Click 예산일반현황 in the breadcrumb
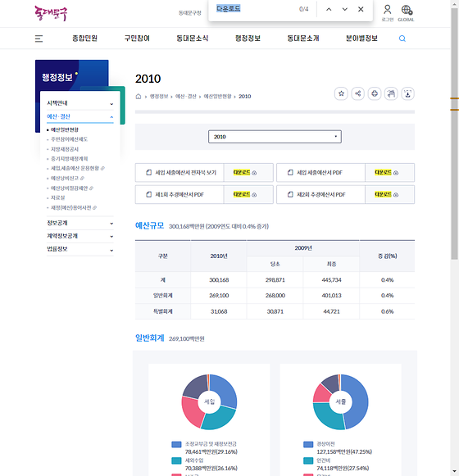Image resolution: width=459 pixels, height=476 pixels. tap(217, 97)
